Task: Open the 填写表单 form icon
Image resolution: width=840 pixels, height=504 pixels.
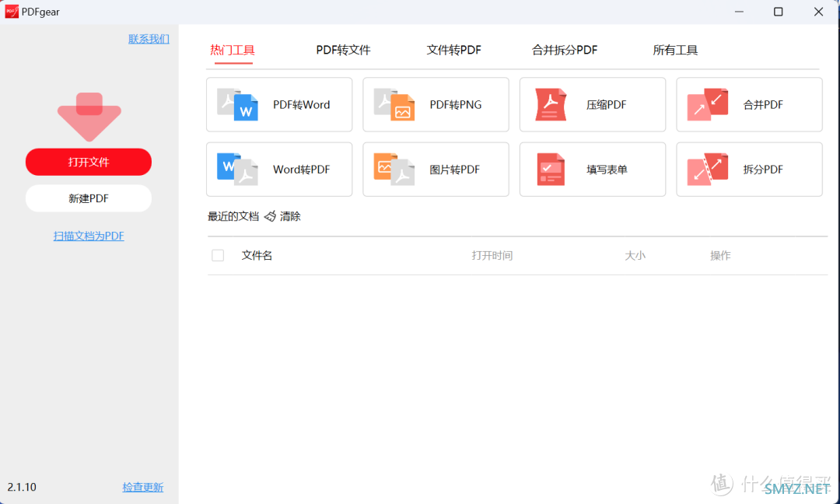Action: (551, 170)
